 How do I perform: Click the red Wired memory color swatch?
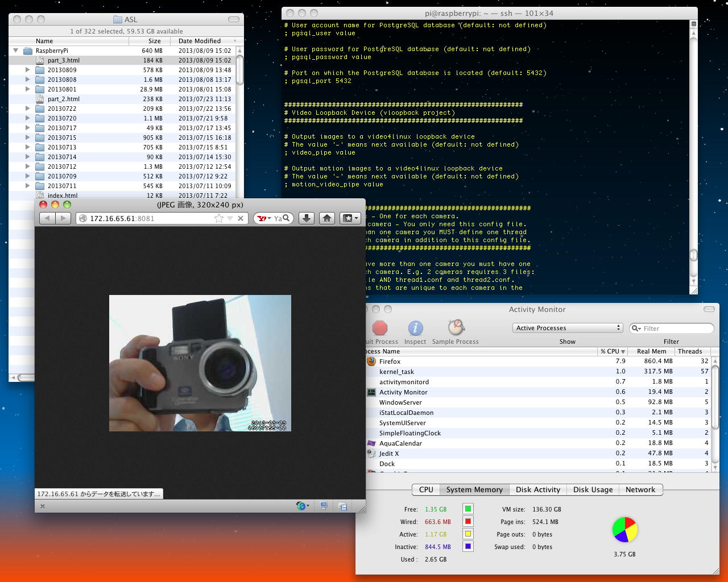(x=468, y=521)
